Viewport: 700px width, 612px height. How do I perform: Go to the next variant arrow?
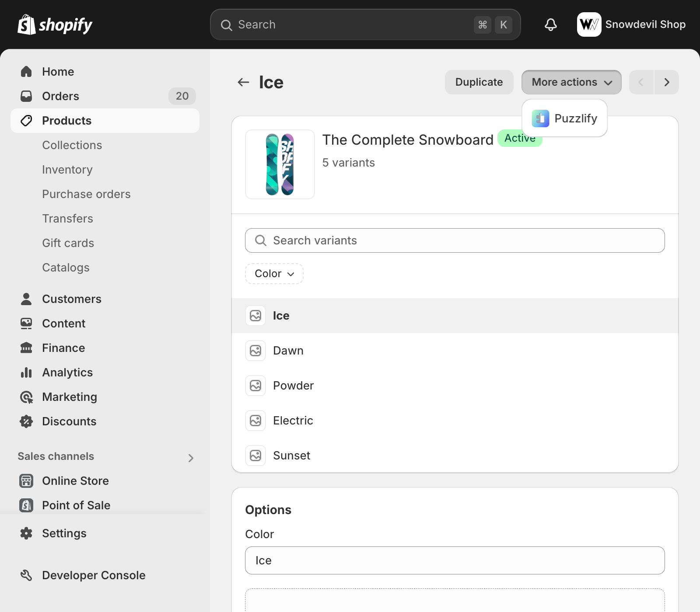(666, 82)
